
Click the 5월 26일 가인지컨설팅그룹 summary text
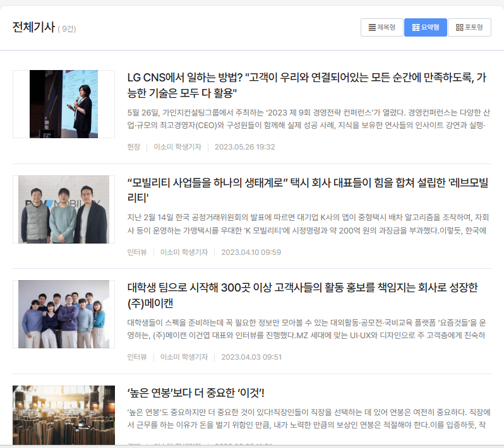click(x=309, y=119)
